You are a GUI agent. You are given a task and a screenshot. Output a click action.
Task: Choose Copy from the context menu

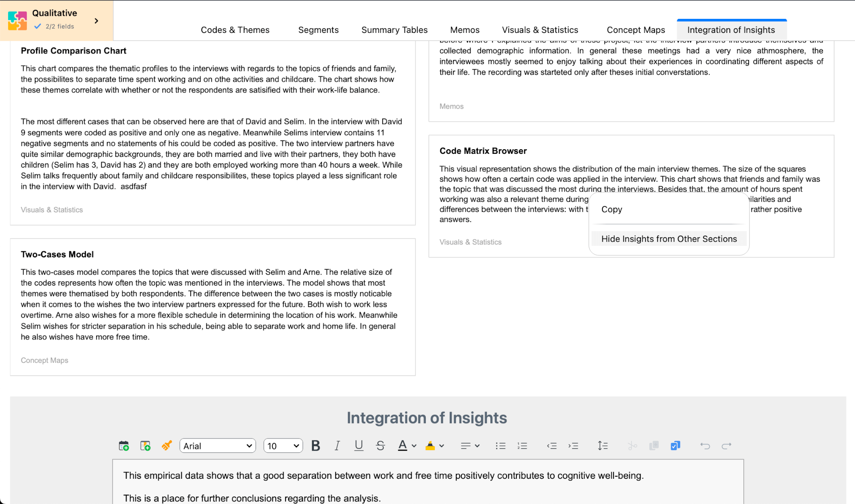coord(611,209)
